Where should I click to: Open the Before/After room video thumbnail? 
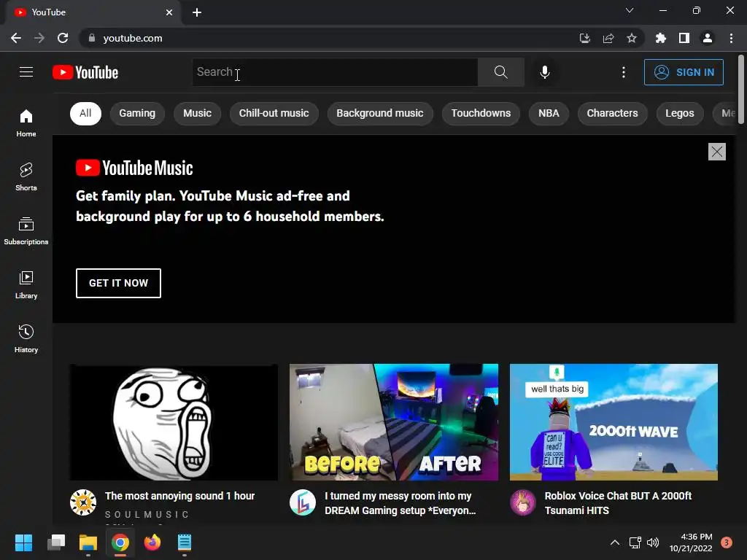click(x=394, y=422)
